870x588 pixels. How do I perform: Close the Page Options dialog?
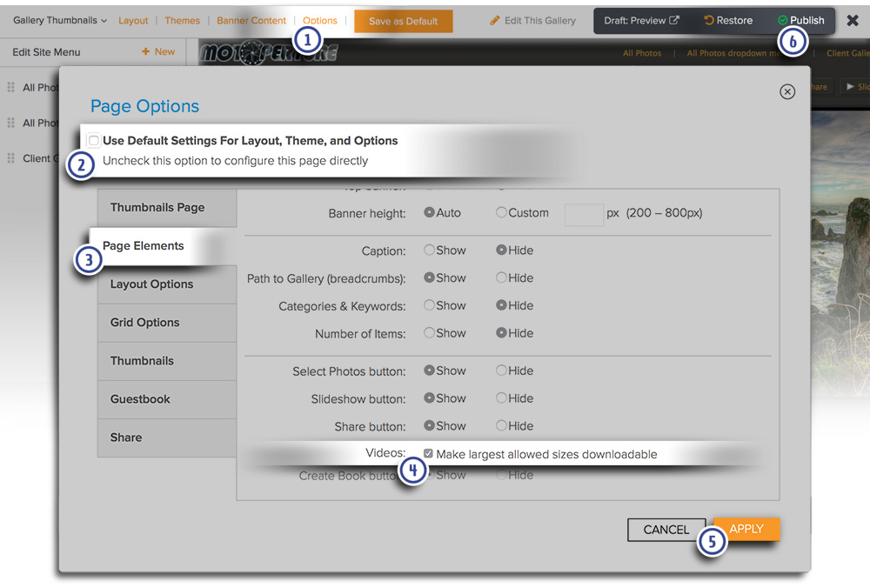coord(787,91)
